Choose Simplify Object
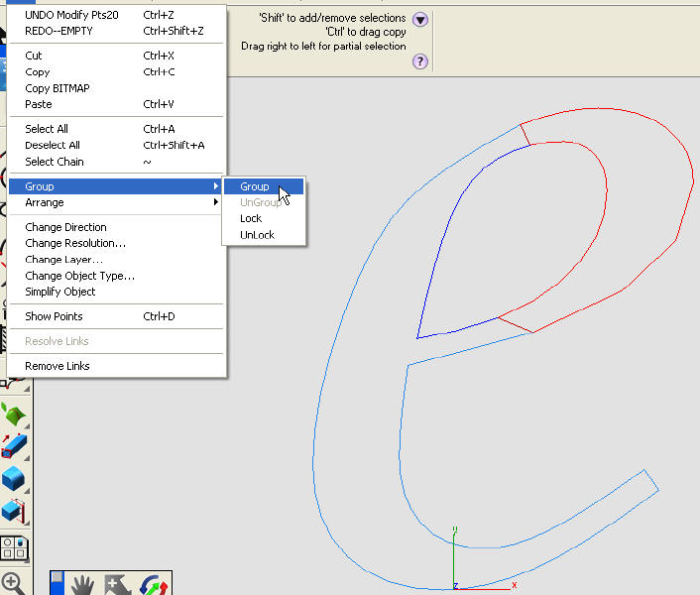The height and width of the screenshot is (595, 700). pyautogui.click(x=116, y=292)
